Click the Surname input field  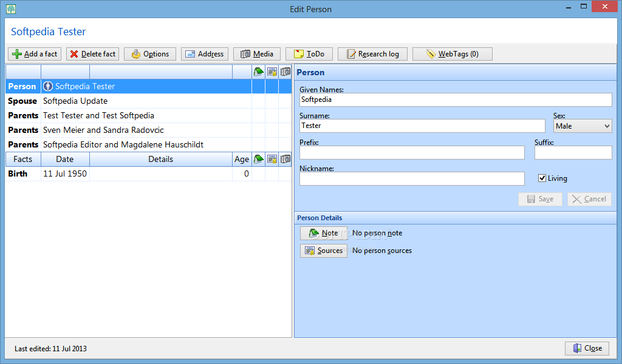(422, 126)
